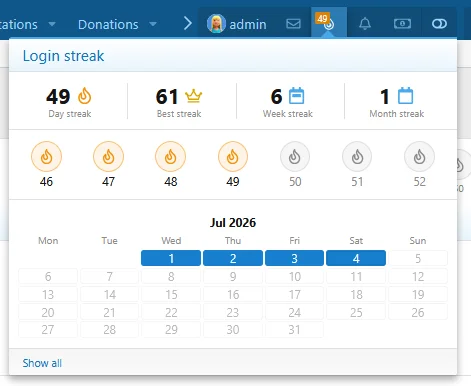Click calendar day 28

click(x=109, y=330)
